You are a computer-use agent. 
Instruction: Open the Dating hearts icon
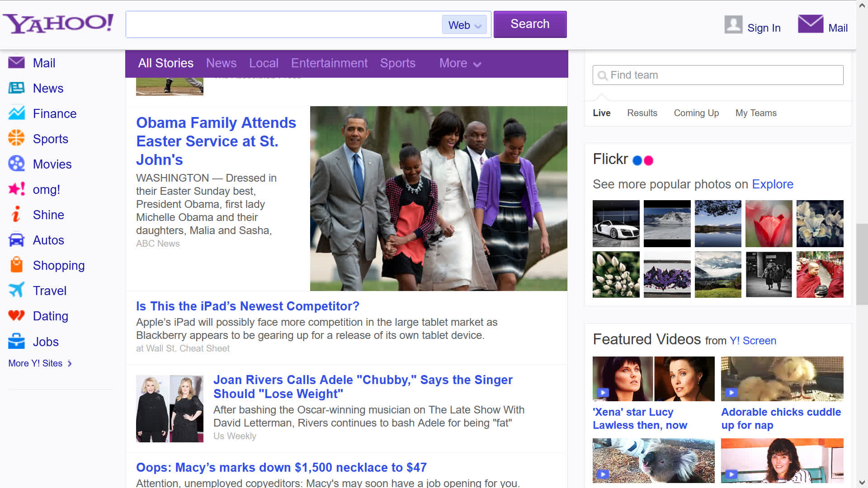coord(17,316)
